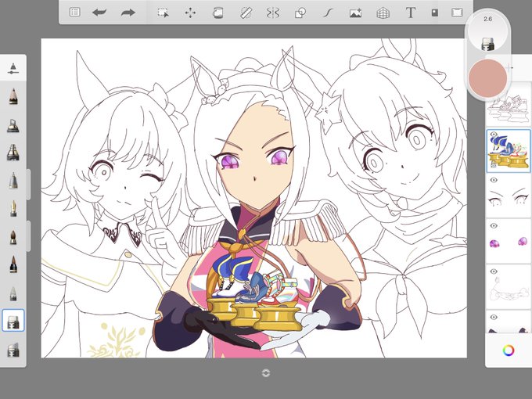Select the Flood Fill bucket tool
The image size is (532, 399).
pos(217,13)
